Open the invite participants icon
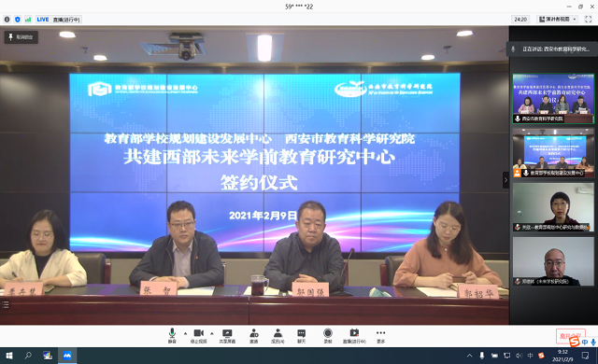 (253, 336)
